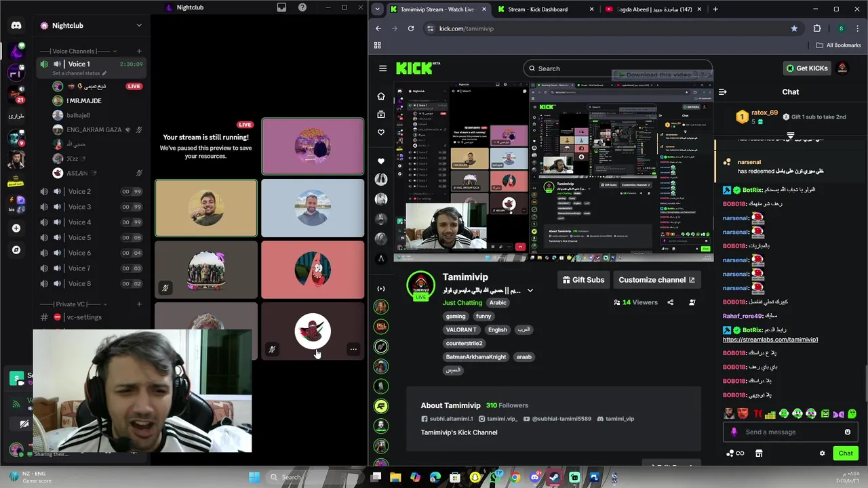Open Kick hamburger menu icon
The width and height of the screenshot is (868, 488).
382,68
